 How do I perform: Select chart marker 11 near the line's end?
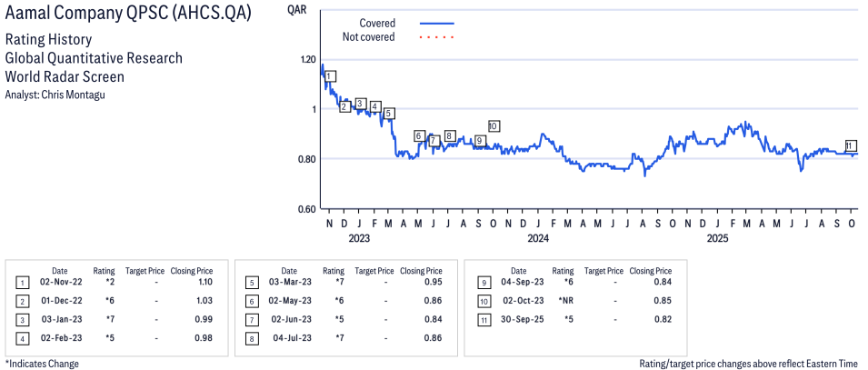click(850, 145)
